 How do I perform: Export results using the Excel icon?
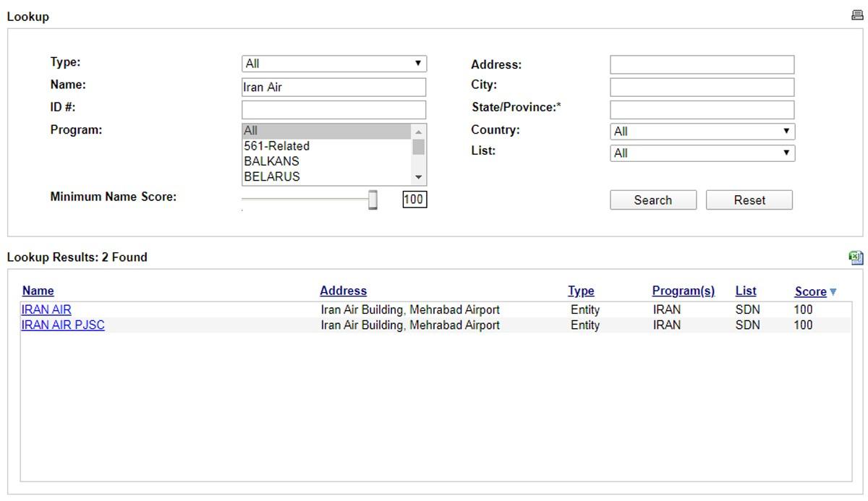856,257
